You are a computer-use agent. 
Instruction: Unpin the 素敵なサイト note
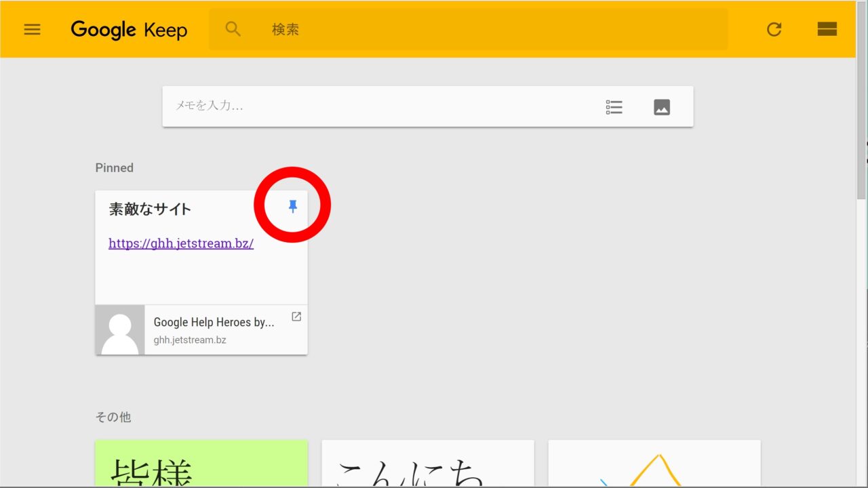point(293,206)
